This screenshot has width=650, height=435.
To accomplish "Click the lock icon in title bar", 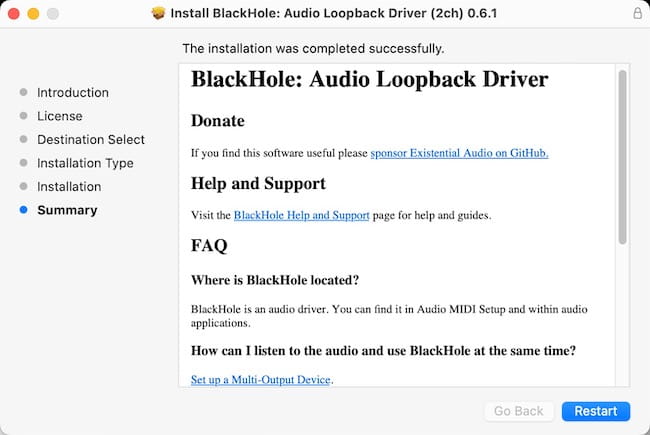I will click(x=638, y=14).
